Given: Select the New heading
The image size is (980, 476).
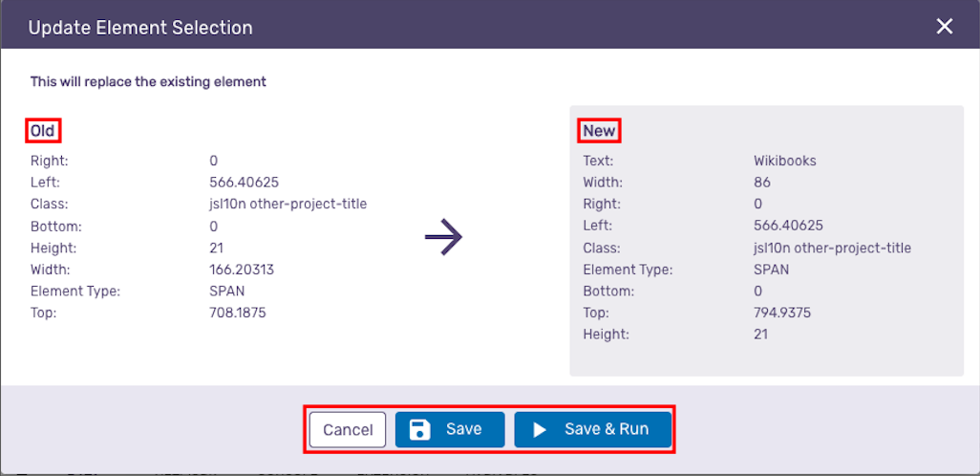Looking at the screenshot, I should (600, 131).
